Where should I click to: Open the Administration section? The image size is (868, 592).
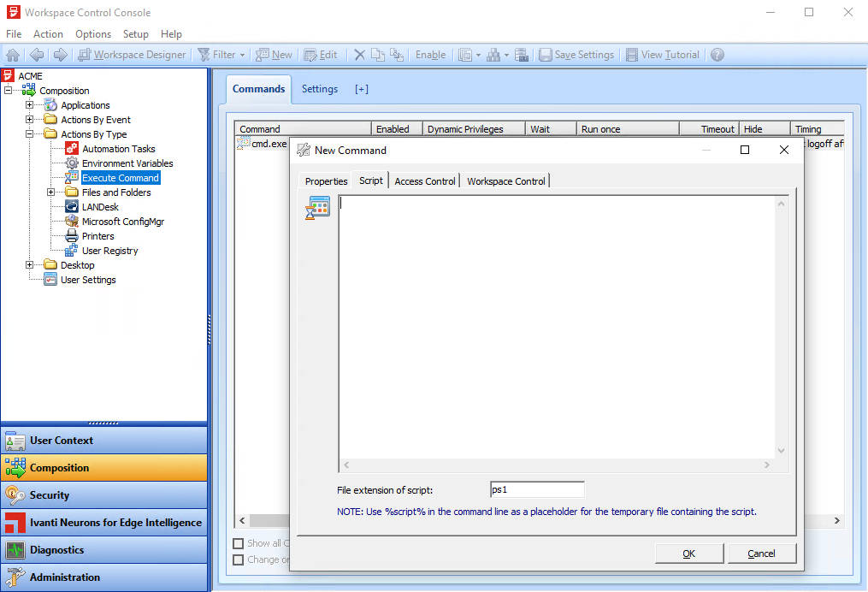coord(104,577)
